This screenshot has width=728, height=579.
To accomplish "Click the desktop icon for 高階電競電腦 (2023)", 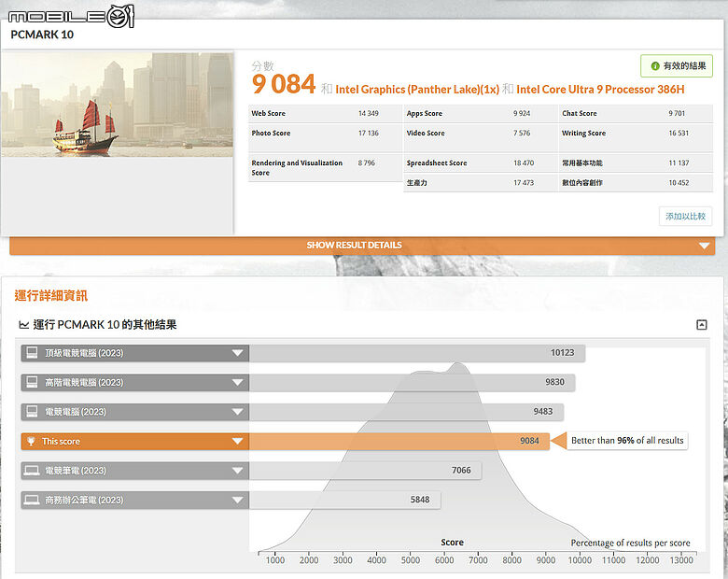I will [32, 383].
